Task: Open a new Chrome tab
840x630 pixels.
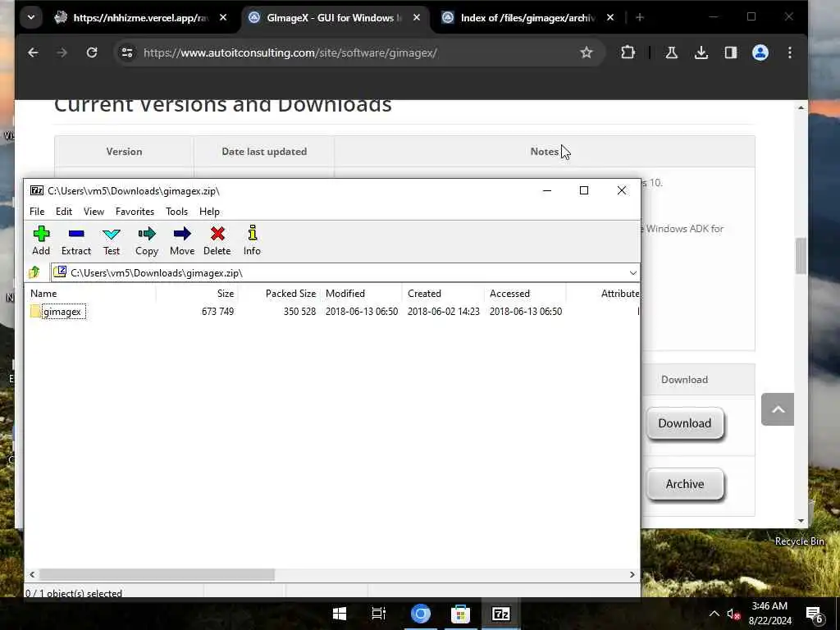Action: 639,18
